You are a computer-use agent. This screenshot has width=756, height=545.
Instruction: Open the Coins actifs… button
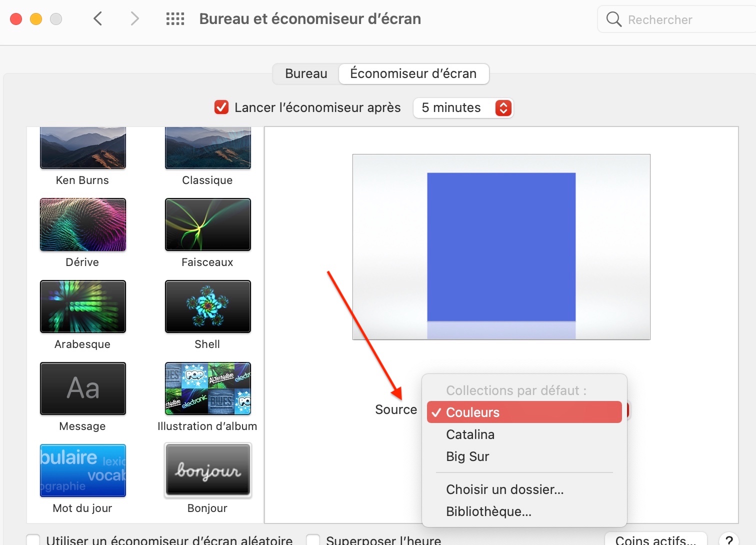click(x=655, y=540)
